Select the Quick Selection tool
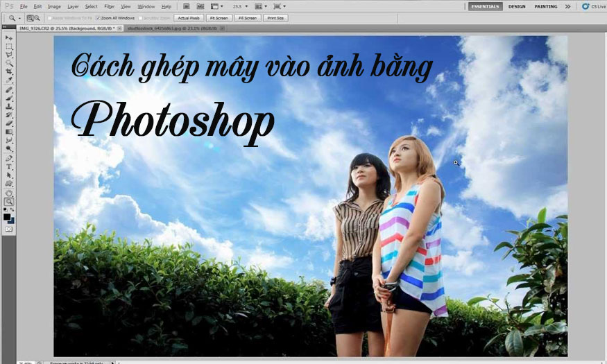The image size is (607, 364). (8, 63)
